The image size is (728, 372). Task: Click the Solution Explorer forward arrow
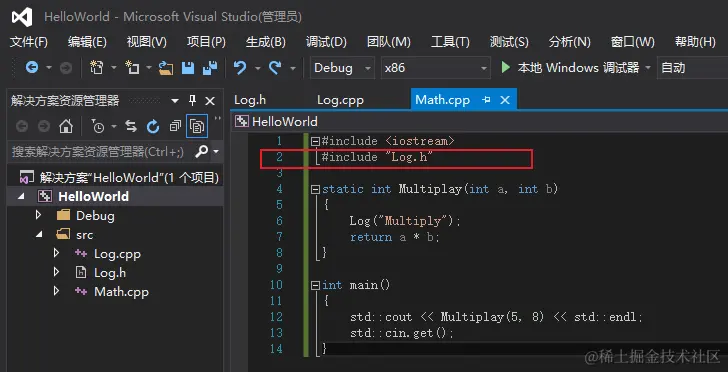tap(44, 126)
